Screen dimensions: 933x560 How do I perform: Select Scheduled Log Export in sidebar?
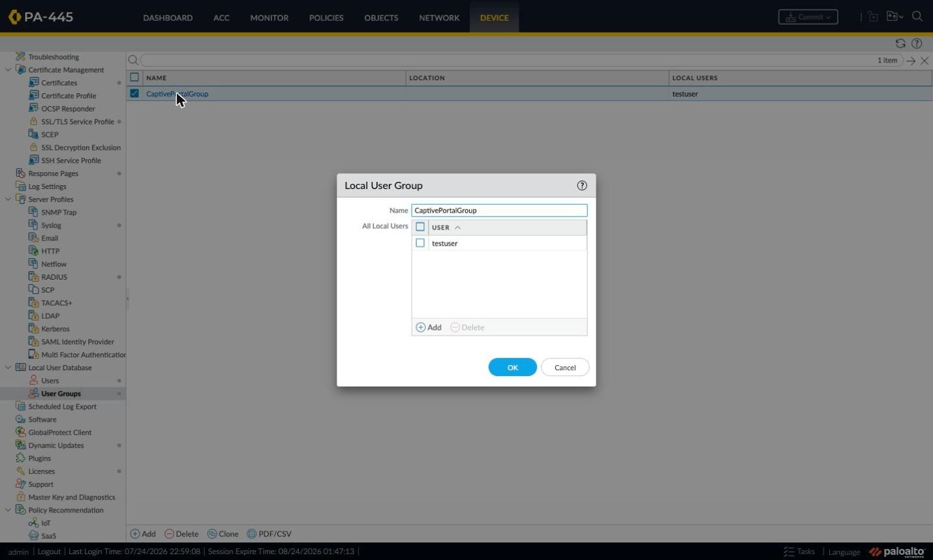click(62, 407)
